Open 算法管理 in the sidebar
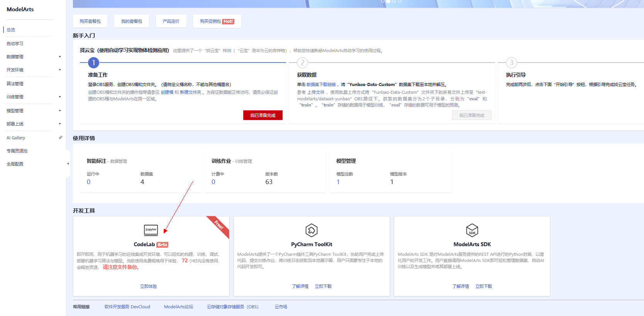 [15, 84]
